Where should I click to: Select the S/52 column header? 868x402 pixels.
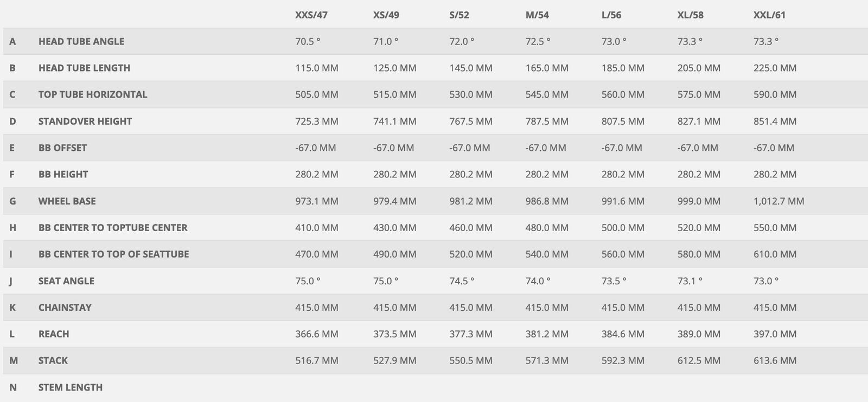pyautogui.click(x=459, y=15)
